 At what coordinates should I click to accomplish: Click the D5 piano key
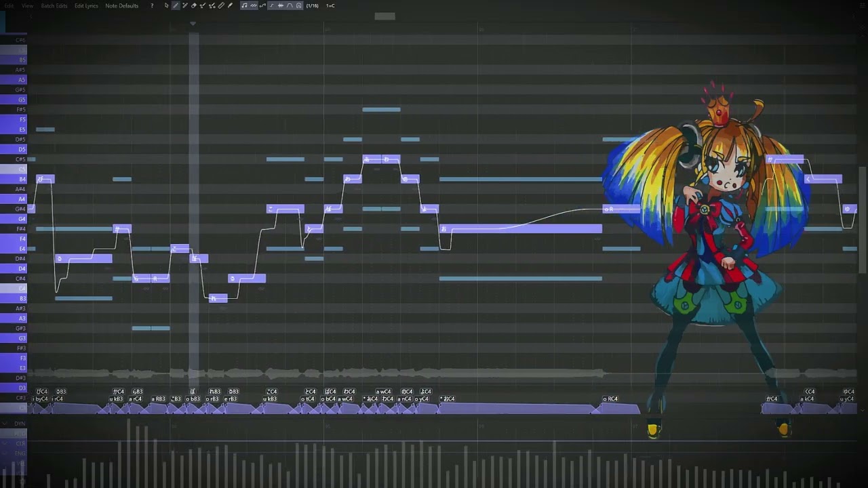click(x=14, y=149)
